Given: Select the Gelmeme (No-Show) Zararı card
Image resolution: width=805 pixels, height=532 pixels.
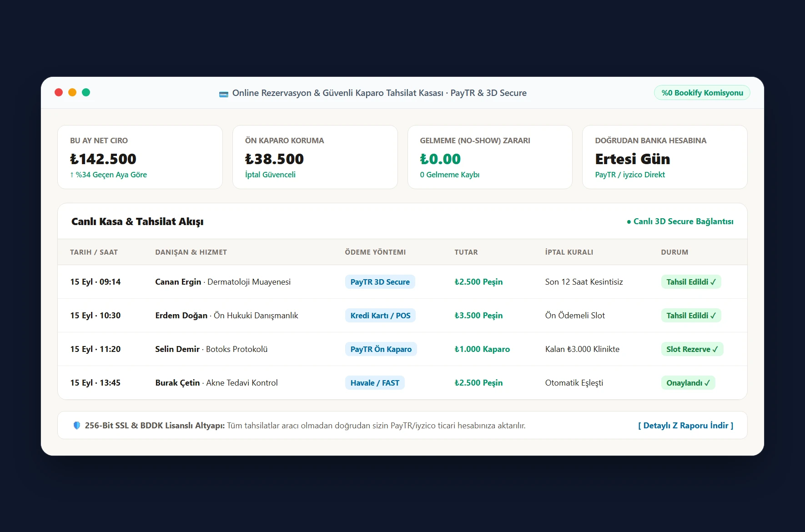Looking at the screenshot, I should pyautogui.click(x=490, y=157).
